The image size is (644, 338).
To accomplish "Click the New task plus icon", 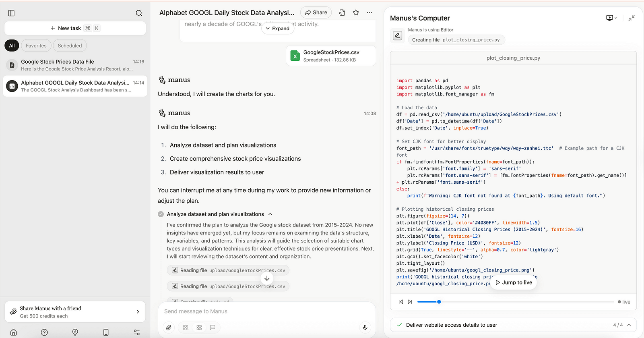I will coord(53,28).
